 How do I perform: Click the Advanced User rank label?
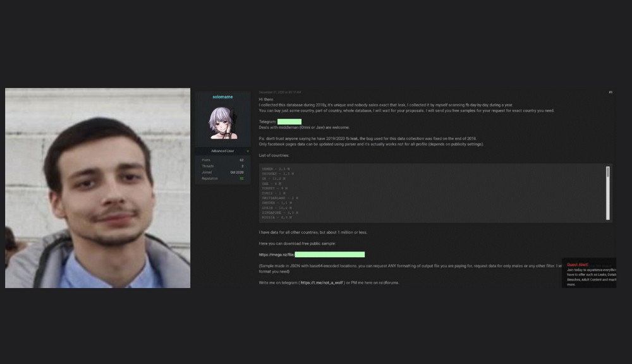[x=222, y=151]
